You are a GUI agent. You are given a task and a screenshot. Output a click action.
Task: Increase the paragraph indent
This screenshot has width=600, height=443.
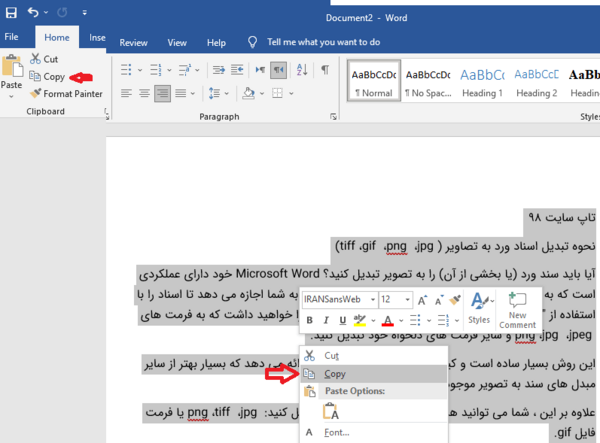pos(237,70)
